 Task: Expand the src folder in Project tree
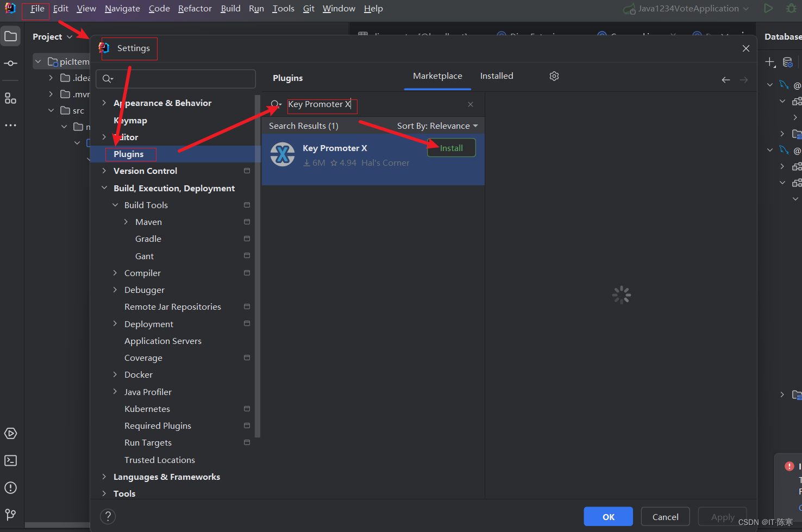[51, 110]
